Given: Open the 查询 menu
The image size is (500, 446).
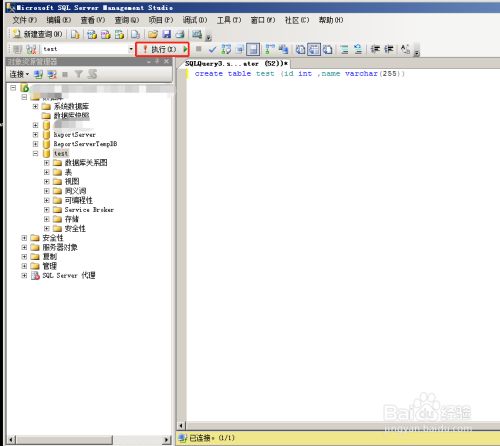Looking at the screenshot, I should [x=126, y=20].
